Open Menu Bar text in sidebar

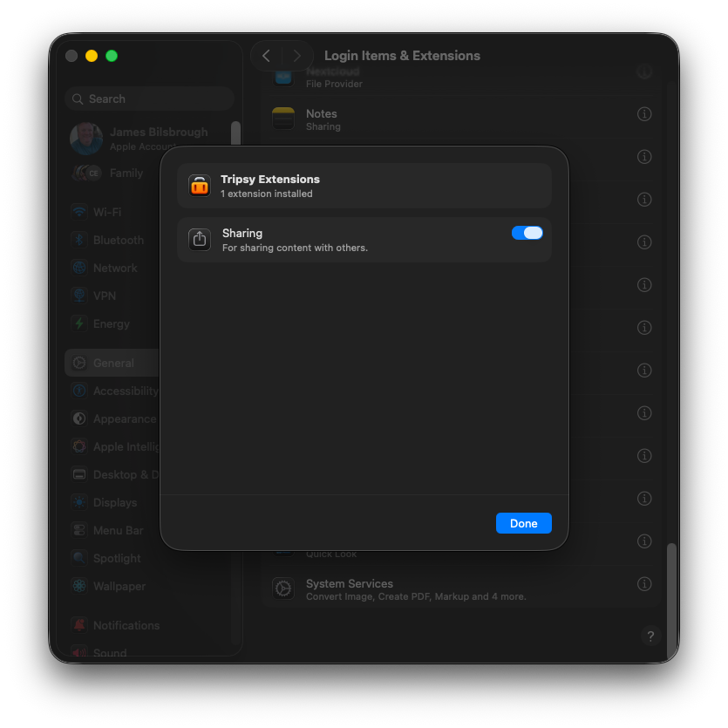tap(119, 530)
